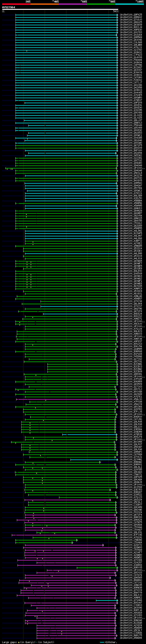Image resolution: width=146 pixels, height=644 pixels.
Task: Select hit UniRef100_O23760
Action: [131, 50]
